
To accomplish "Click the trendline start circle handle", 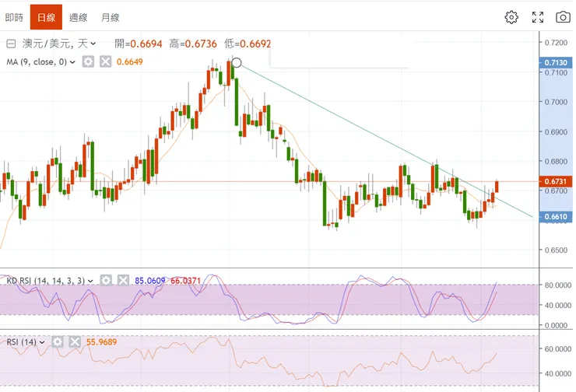I will [x=237, y=63].
